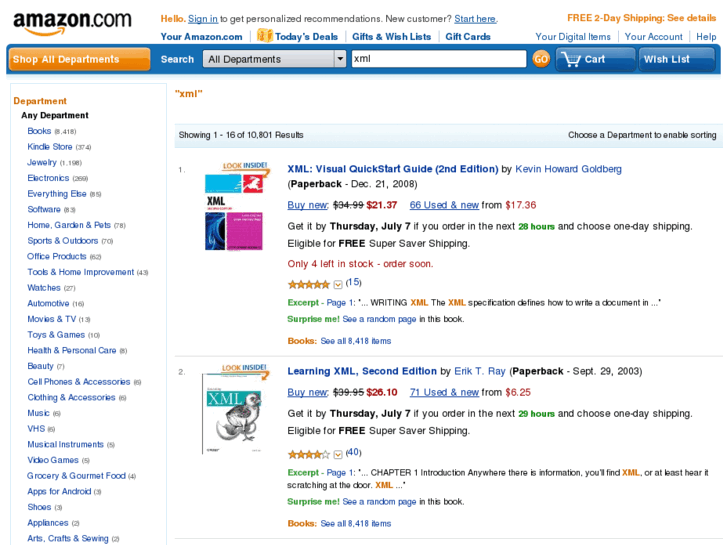The image size is (727, 545).
Task: Filter by Home, Garden & Pets
Action: click(x=69, y=225)
